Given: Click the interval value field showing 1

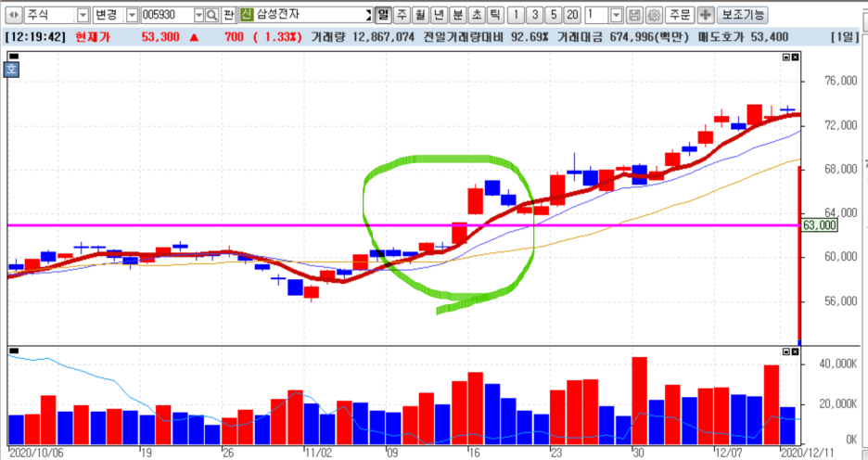Looking at the screenshot, I should pos(597,15).
